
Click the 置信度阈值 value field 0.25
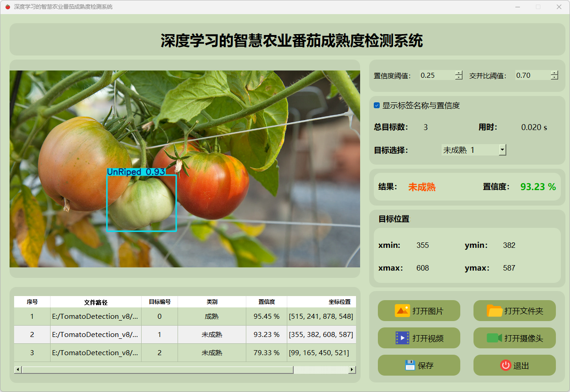click(436, 75)
